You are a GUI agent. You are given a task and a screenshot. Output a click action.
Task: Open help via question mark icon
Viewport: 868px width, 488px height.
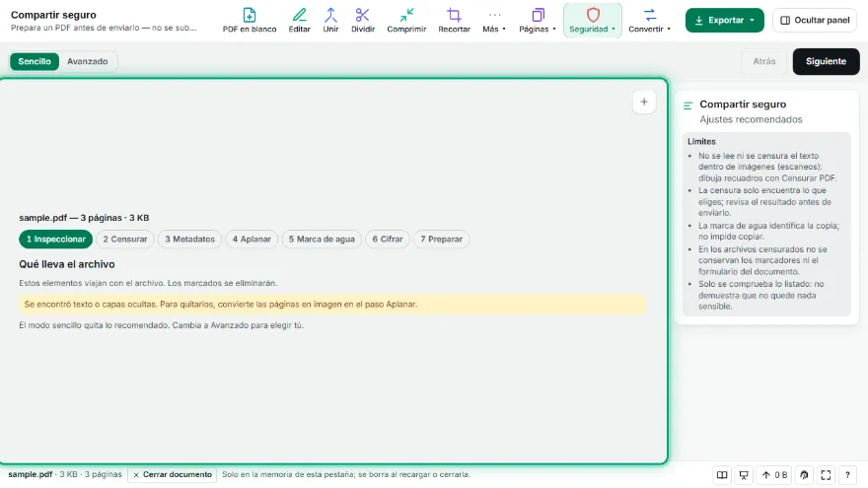click(x=847, y=475)
